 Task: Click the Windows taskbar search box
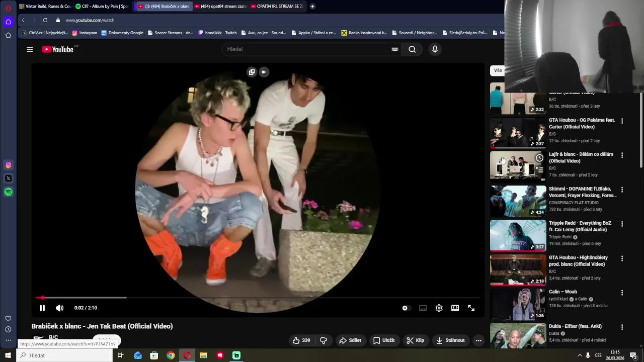pyautogui.click(x=65, y=355)
